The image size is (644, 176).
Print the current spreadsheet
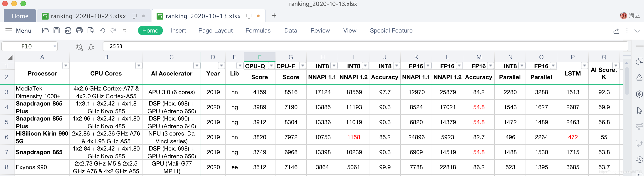point(79,30)
